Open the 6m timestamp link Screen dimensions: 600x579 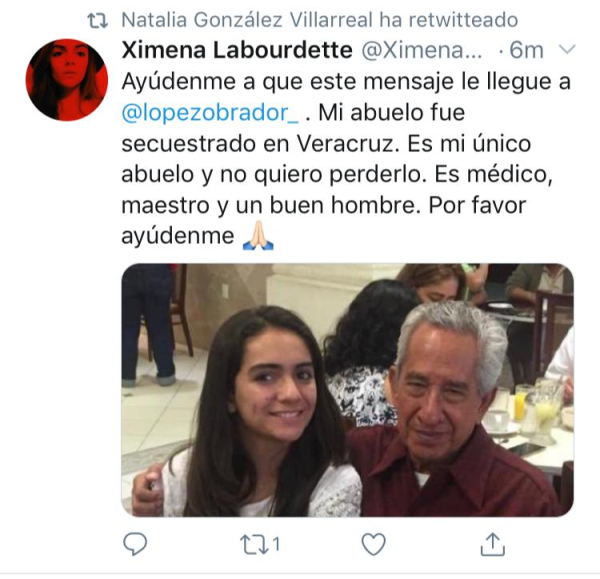coord(526,51)
